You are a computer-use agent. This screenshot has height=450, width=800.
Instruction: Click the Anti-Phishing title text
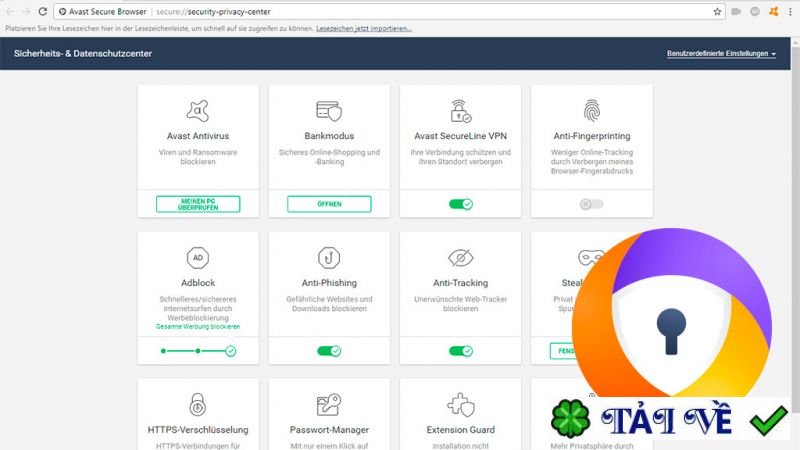329,283
